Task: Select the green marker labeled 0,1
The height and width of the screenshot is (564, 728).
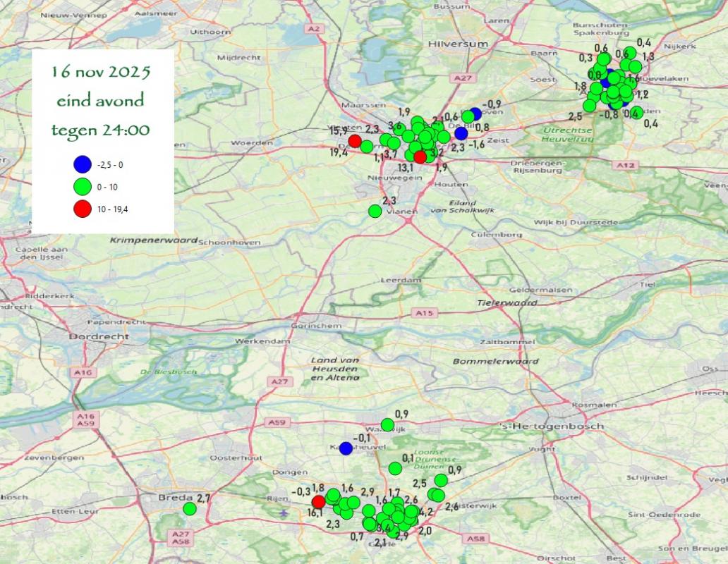Action: coord(395,468)
